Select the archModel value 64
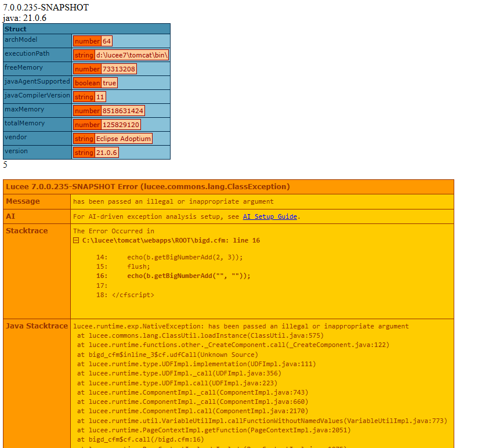The image size is (485, 448). 107,41
